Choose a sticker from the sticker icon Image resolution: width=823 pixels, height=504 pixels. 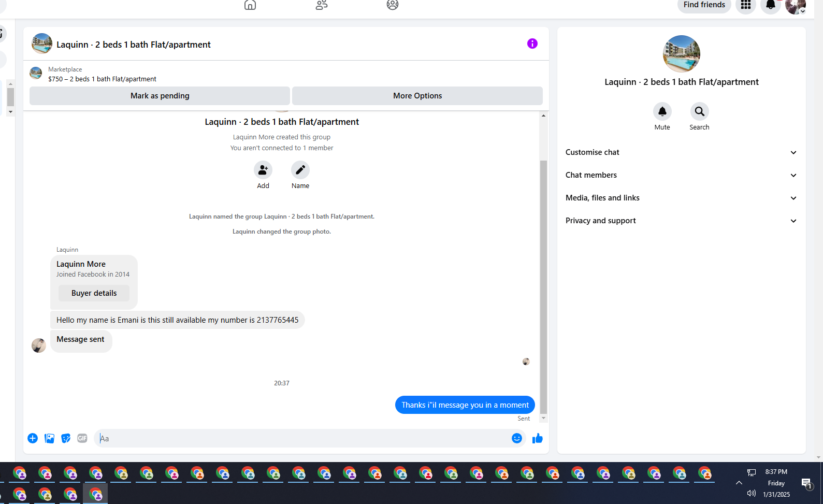click(66, 438)
